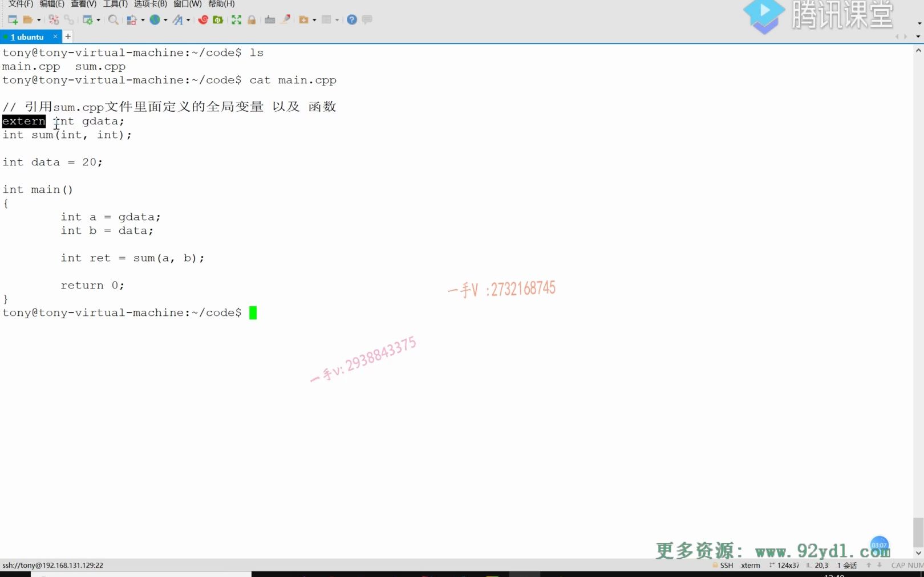This screenshot has height=577, width=924.
Task: Add a new tab with the plus button
Action: 67,36
